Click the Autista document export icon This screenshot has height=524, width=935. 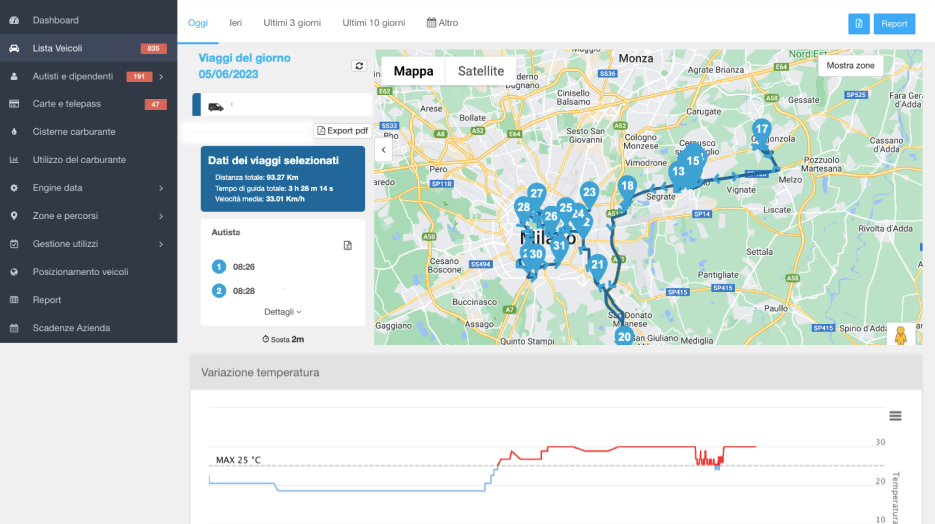tap(348, 246)
